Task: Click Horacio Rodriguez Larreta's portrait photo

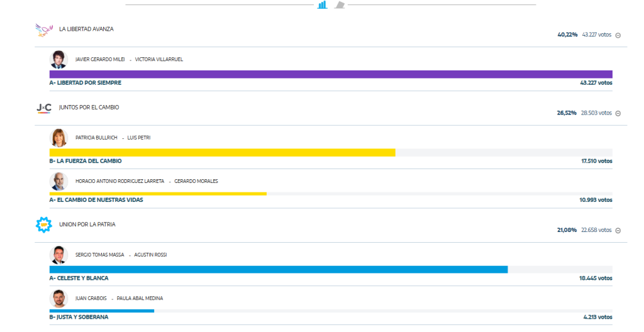Action: click(58, 181)
